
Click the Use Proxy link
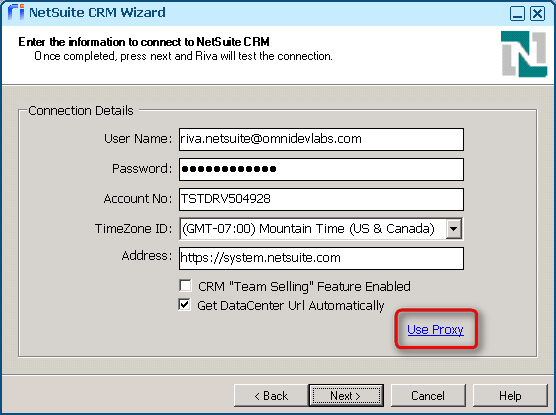pos(435,330)
